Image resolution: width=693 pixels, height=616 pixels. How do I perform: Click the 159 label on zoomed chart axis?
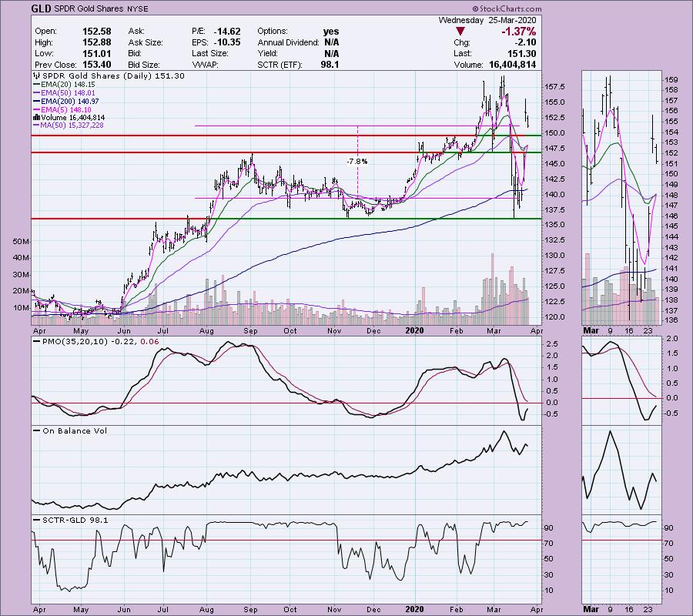pos(671,80)
